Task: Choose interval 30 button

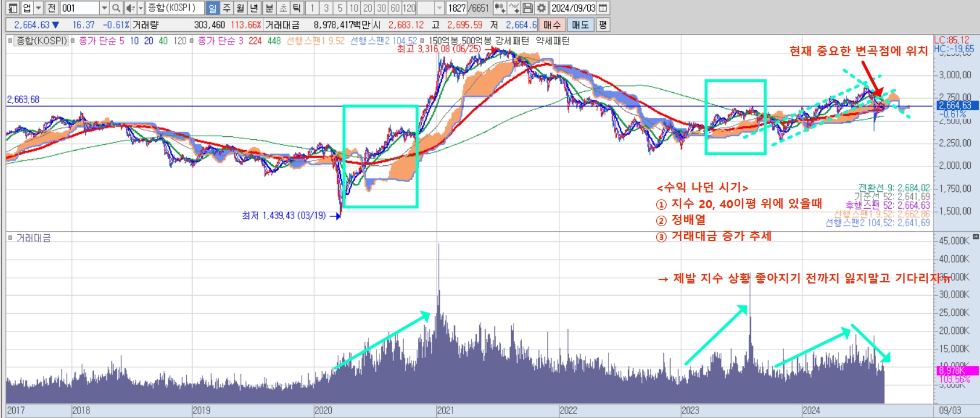Action: [x=382, y=8]
